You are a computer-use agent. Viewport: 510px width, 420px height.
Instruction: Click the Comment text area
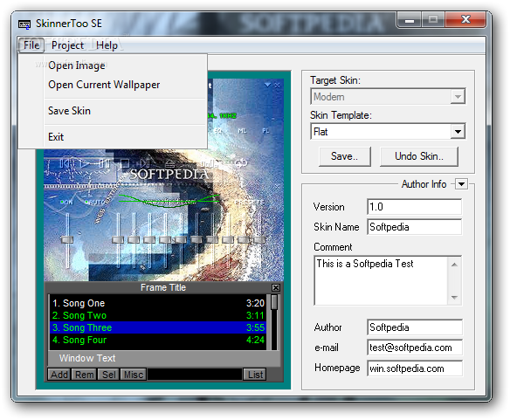382,281
